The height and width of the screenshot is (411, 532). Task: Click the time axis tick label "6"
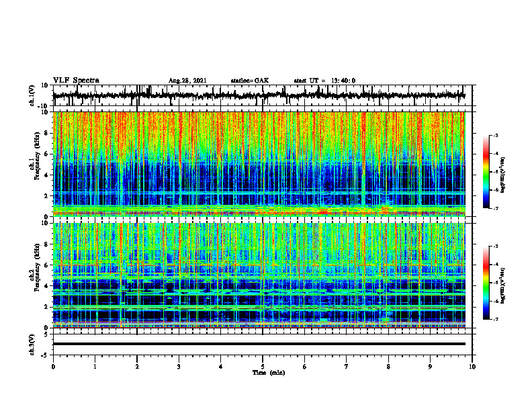(305, 367)
